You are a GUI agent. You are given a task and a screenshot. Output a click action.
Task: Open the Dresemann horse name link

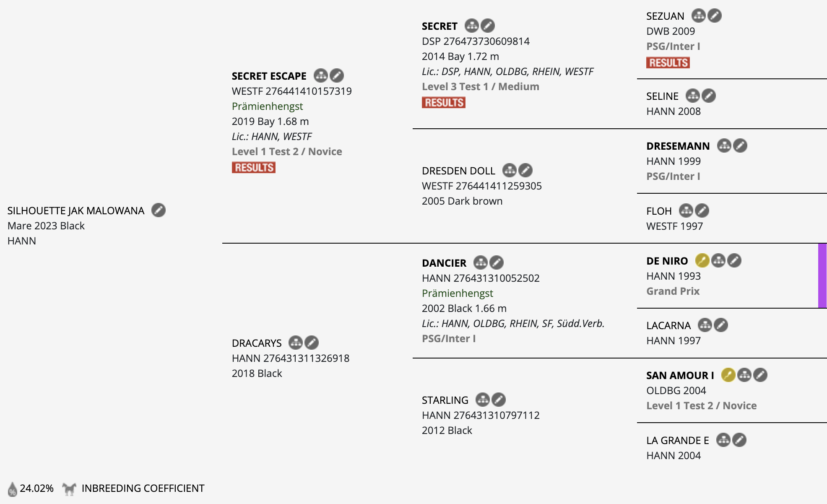pos(678,146)
